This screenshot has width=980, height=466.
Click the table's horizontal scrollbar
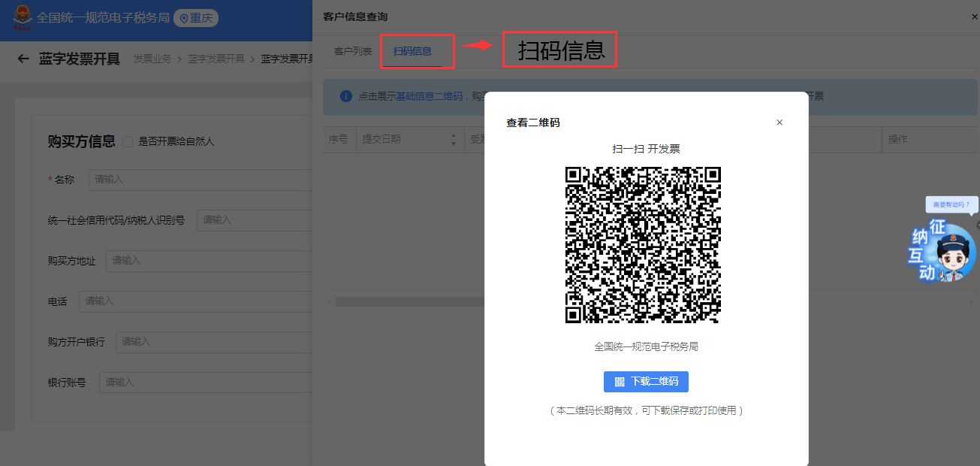tap(406, 301)
